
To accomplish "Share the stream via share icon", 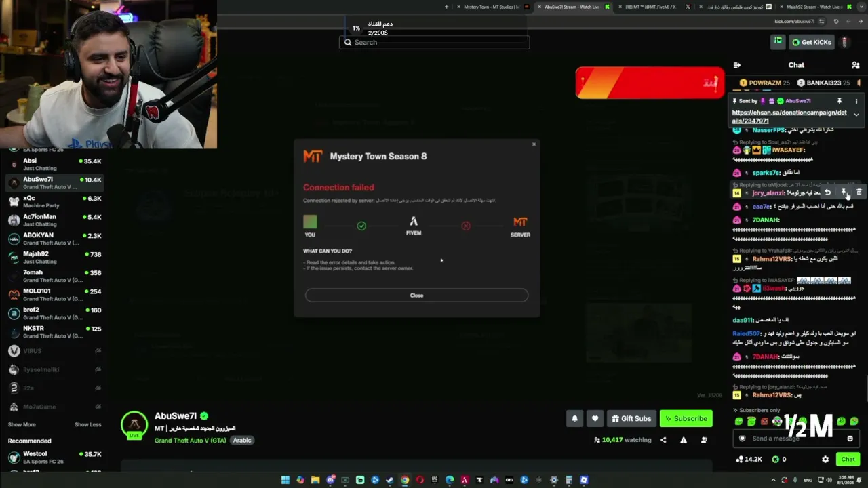I will 663,440.
